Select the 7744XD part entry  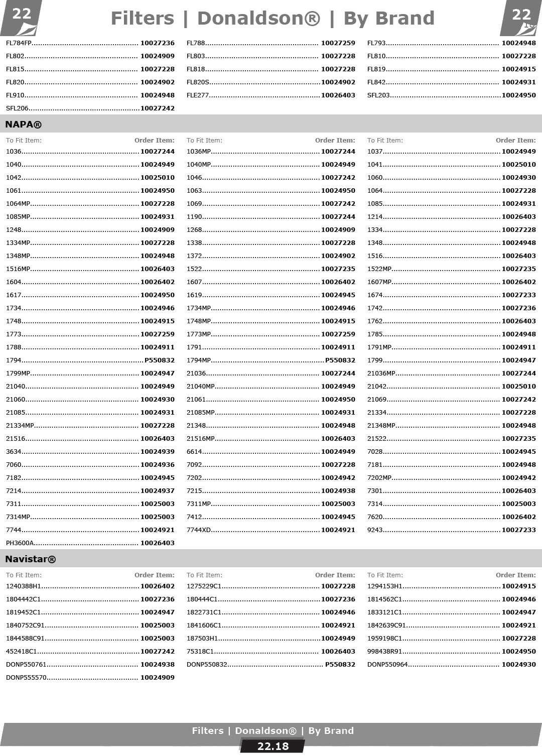point(199,530)
